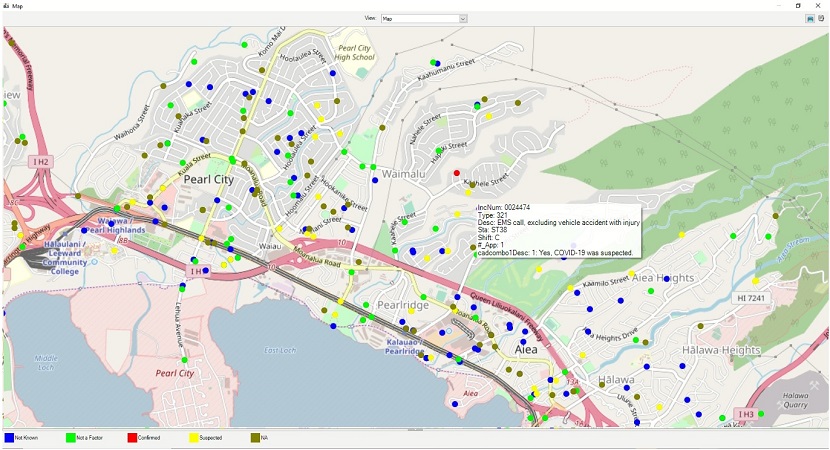
Task: Click the I H3 highway shield marker
Action: (746, 414)
